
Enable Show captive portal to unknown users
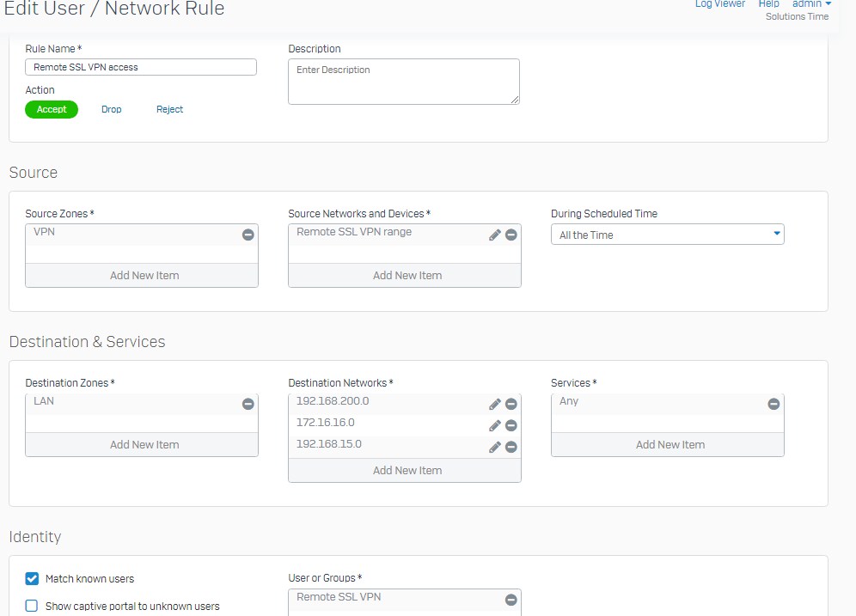(x=32, y=606)
